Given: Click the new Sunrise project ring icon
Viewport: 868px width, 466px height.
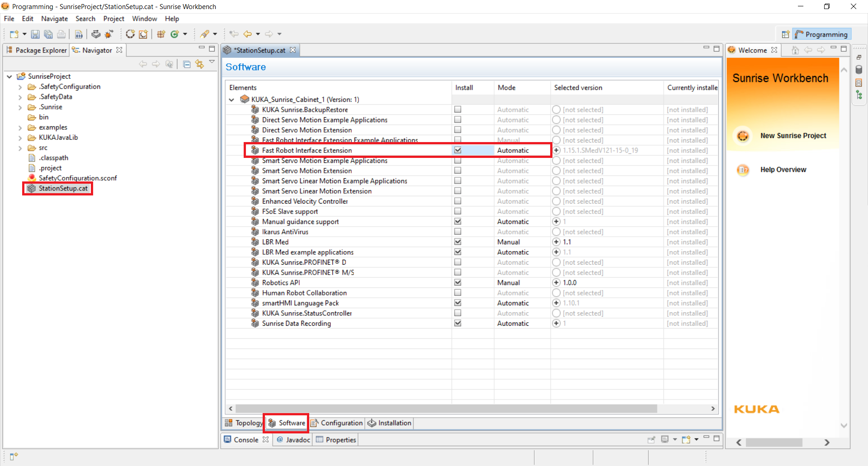Looking at the screenshot, I should coord(130,34).
